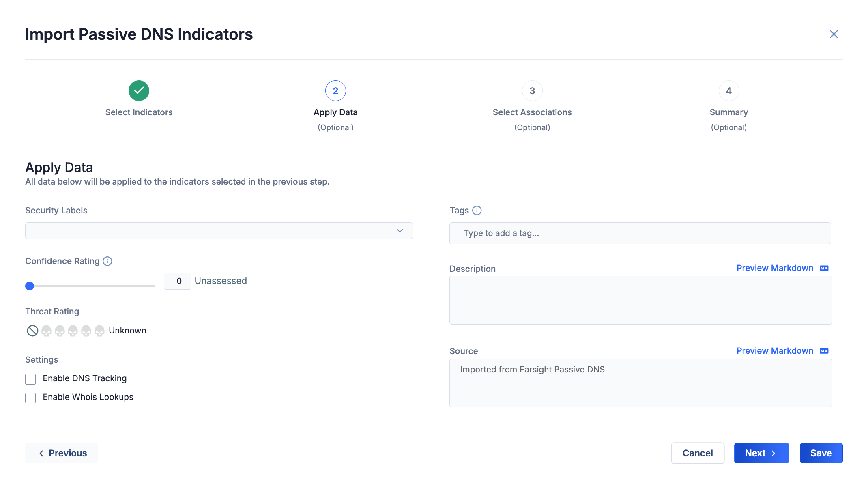Enable the Whois Lookups checkbox
Viewport: 868px width, 490px height.
click(31, 397)
